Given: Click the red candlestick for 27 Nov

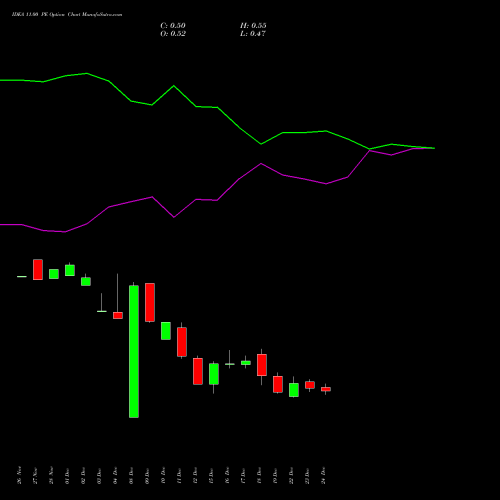Looking at the screenshot, I should click(38, 269).
